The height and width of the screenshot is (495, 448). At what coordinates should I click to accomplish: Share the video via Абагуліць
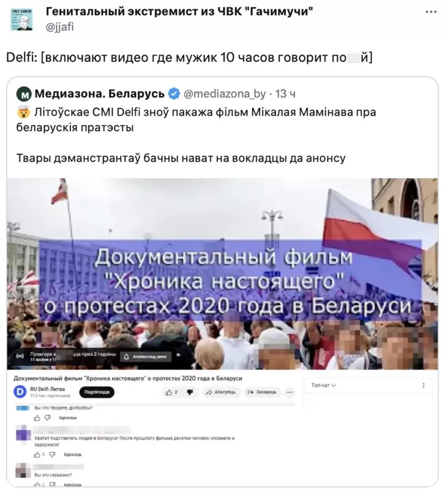pyautogui.click(x=221, y=392)
